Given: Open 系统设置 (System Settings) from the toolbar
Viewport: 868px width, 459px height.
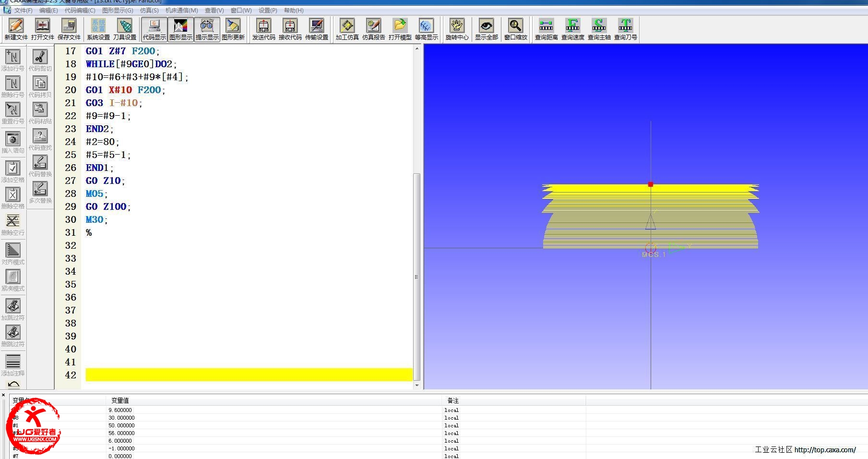Looking at the screenshot, I should click(98, 29).
